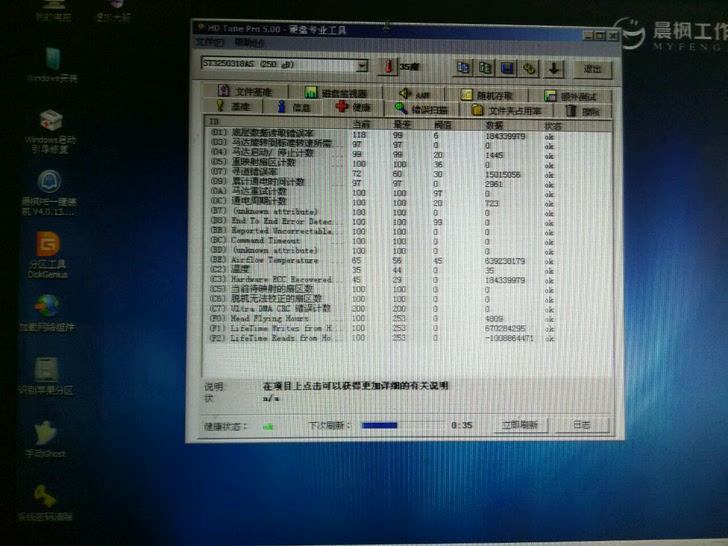Click the 手动Ghost desktop icon
The image size is (728, 546).
(x=46, y=439)
